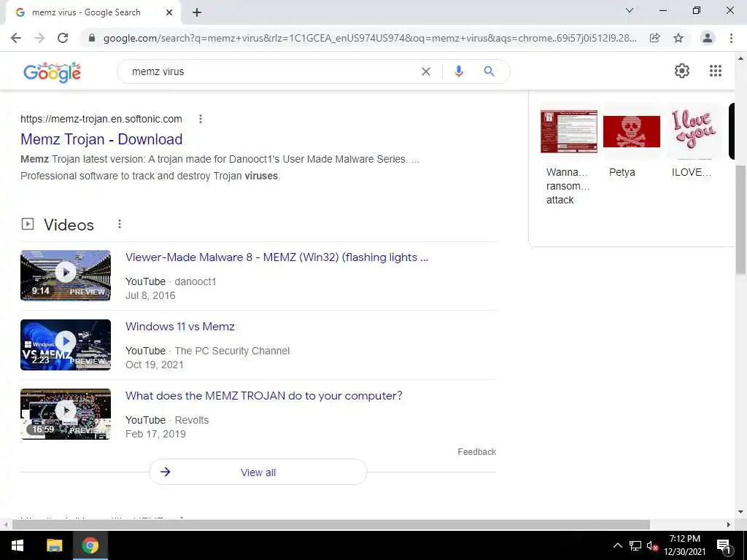Open Viewer-Made Malware 8 video link
Image resolution: width=747 pixels, height=560 pixels.
click(276, 257)
